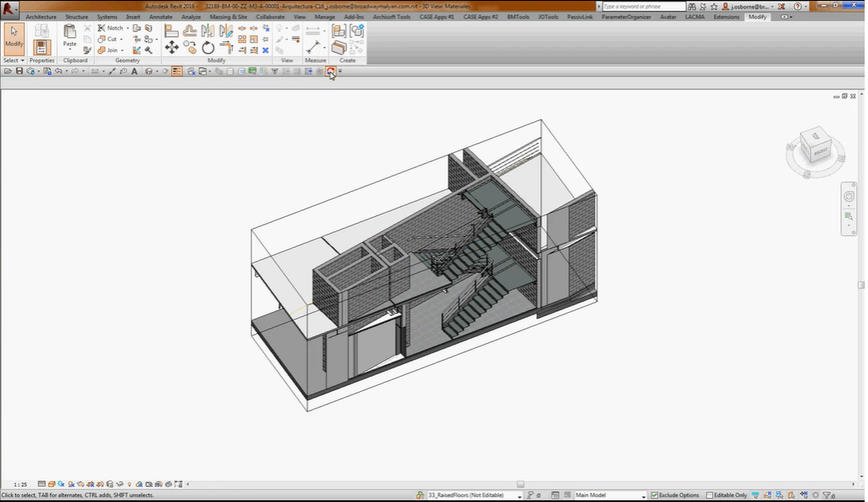Switch to the Collaborate tab
Viewport: 868px width, 502px height.
click(x=270, y=17)
